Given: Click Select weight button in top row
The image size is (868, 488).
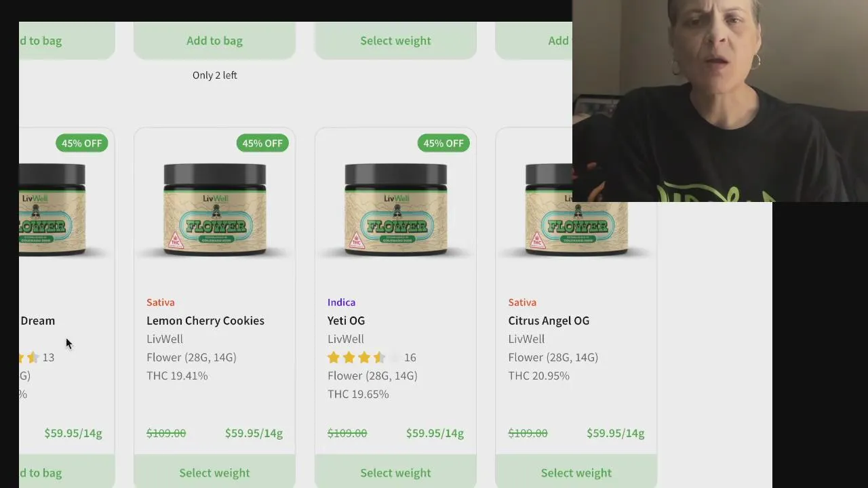Looking at the screenshot, I should (x=395, y=41).
